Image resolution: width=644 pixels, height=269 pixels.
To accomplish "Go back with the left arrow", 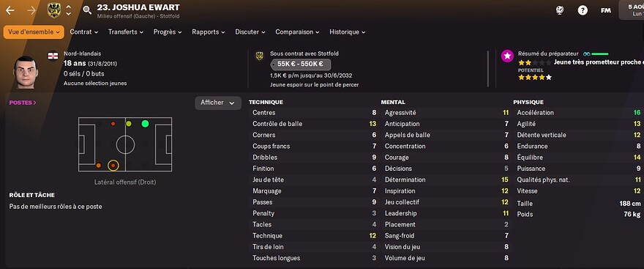I will click(10, 10).
